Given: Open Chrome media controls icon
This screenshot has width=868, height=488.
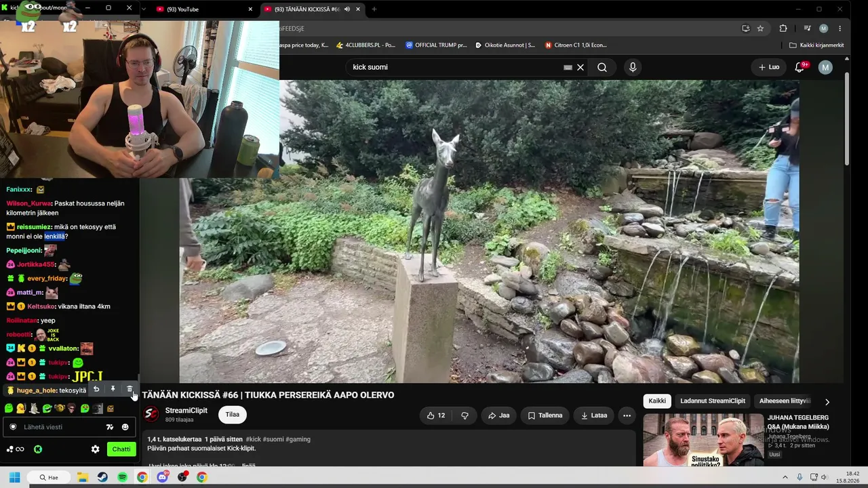Looking at the screenshot, I should click(807, 28).
